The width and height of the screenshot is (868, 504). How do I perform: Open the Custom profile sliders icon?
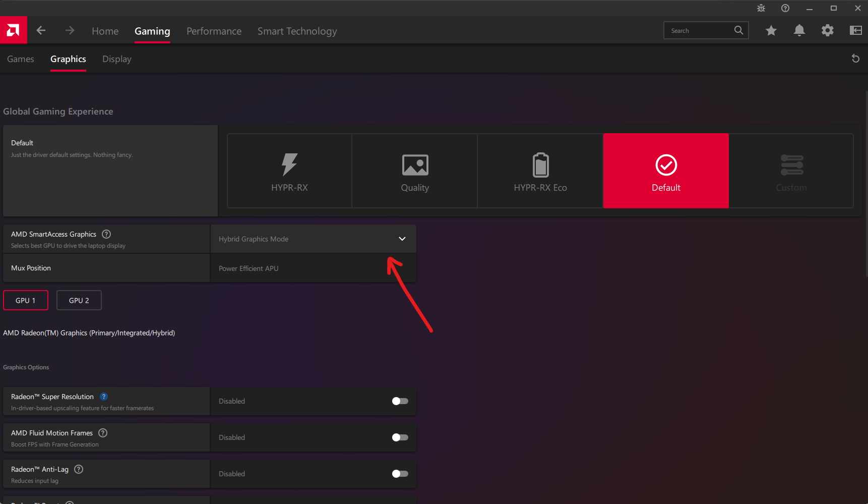[791, 164]
